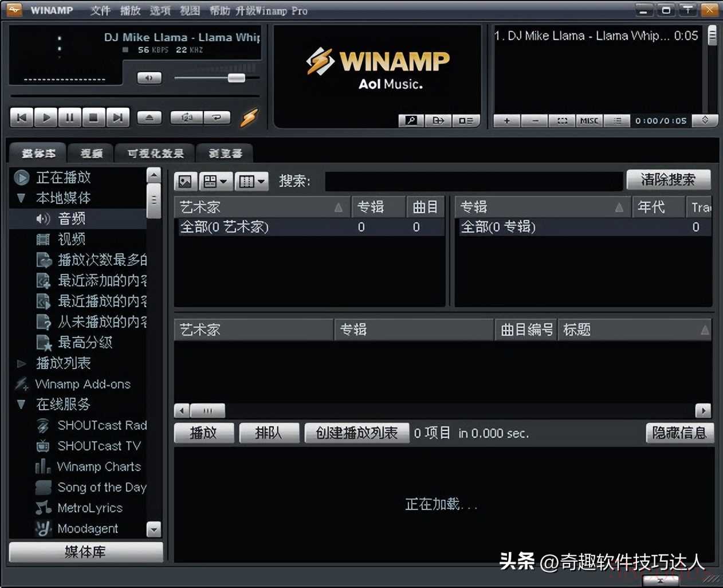
Task: Open the top rated 最高分级 list
Action: click(x=85, y=342)
